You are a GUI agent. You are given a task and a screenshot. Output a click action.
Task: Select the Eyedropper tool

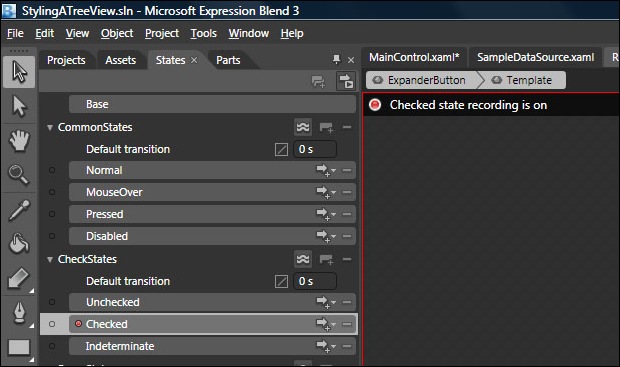click(19, 210)
